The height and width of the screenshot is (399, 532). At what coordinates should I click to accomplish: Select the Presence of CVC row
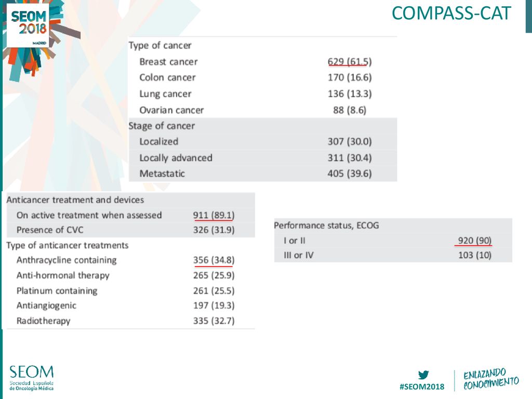pos(130,230)
